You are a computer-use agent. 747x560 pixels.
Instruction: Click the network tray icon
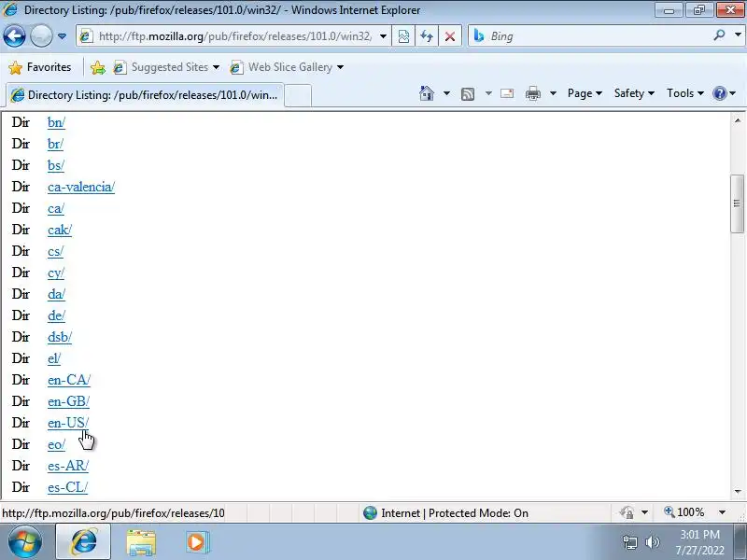(x=629, y=542)
